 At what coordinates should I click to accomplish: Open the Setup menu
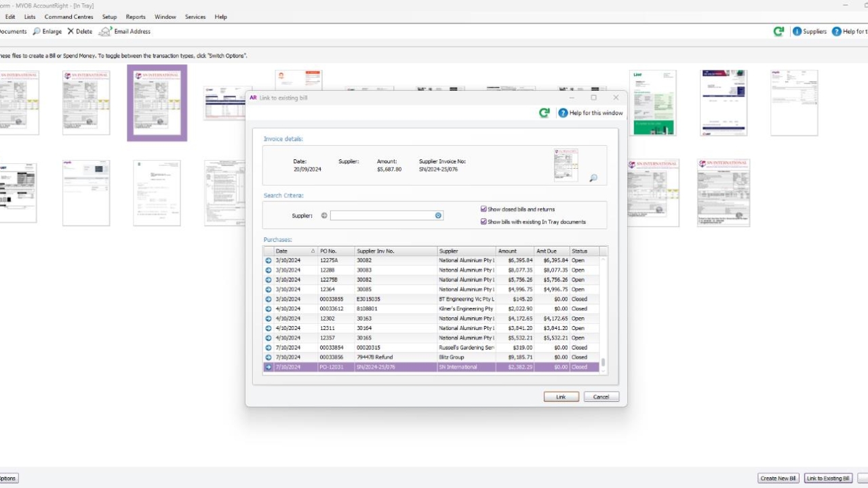point(109,17)
